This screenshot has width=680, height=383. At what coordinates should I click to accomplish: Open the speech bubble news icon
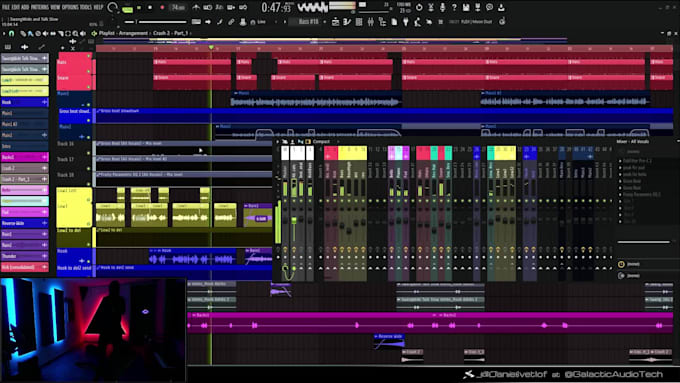(x=489, y=7)
